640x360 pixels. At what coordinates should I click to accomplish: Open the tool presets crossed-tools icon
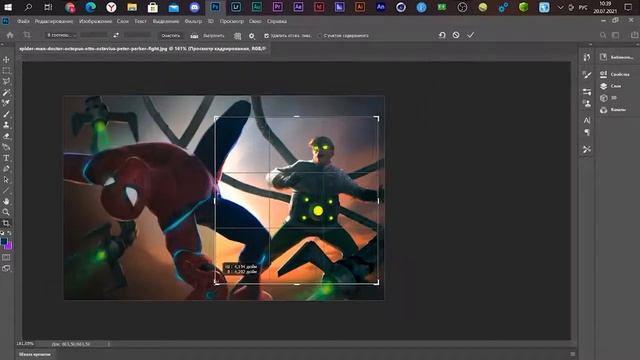point(587,149)
